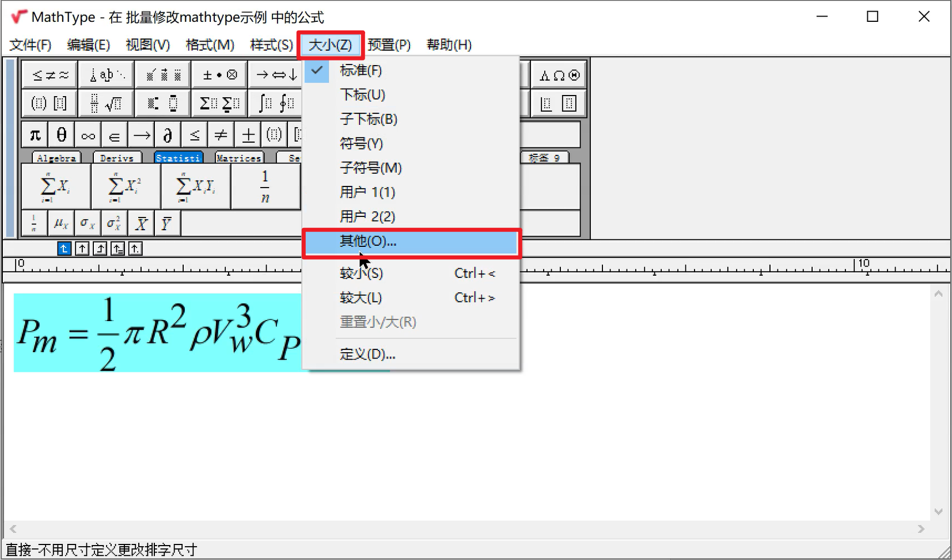Open the embellishments palette
Image resolution: width=952 pixels, height=560 pixels.
coord(163,75)
